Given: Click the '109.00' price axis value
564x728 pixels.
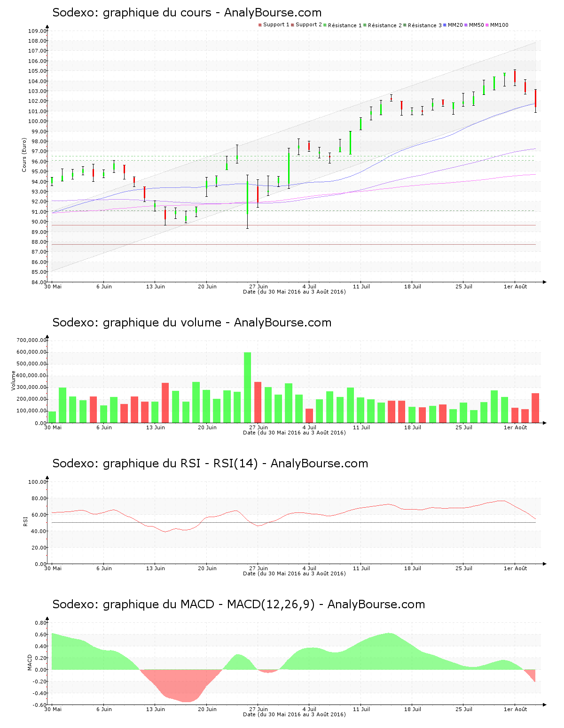Looking at the screenshot, I should point(37,31).
